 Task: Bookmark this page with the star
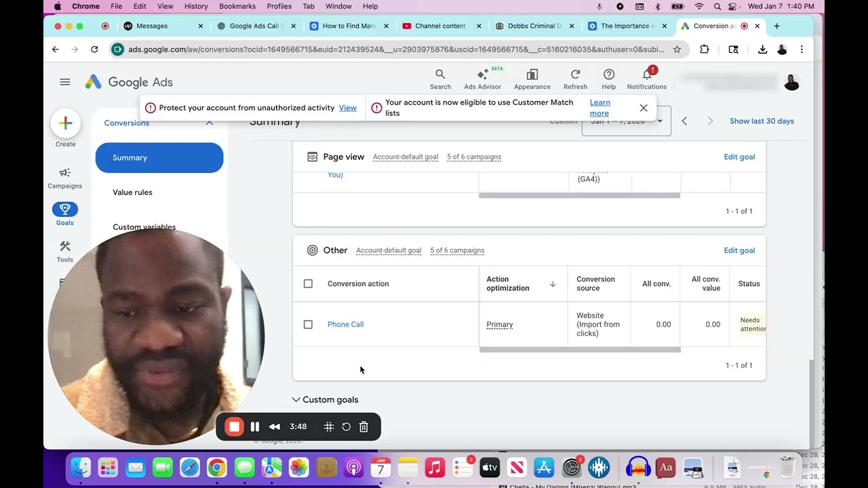click(x=677, y=49)
